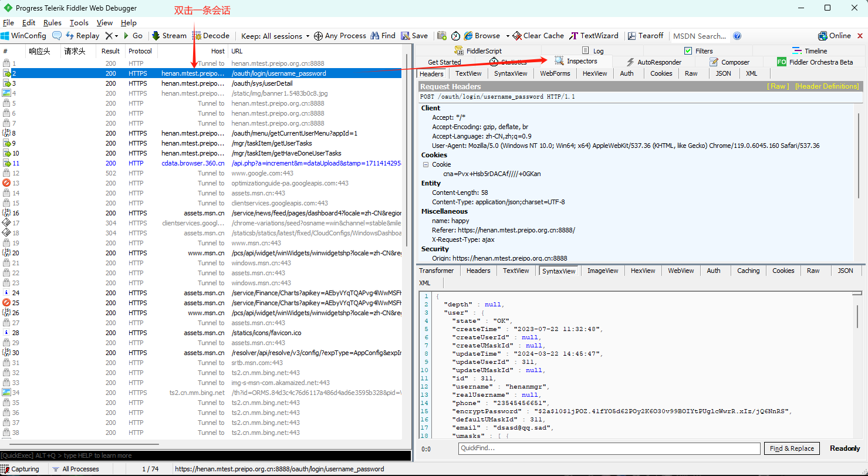Click in the QuickExec command box

(205, 455)
